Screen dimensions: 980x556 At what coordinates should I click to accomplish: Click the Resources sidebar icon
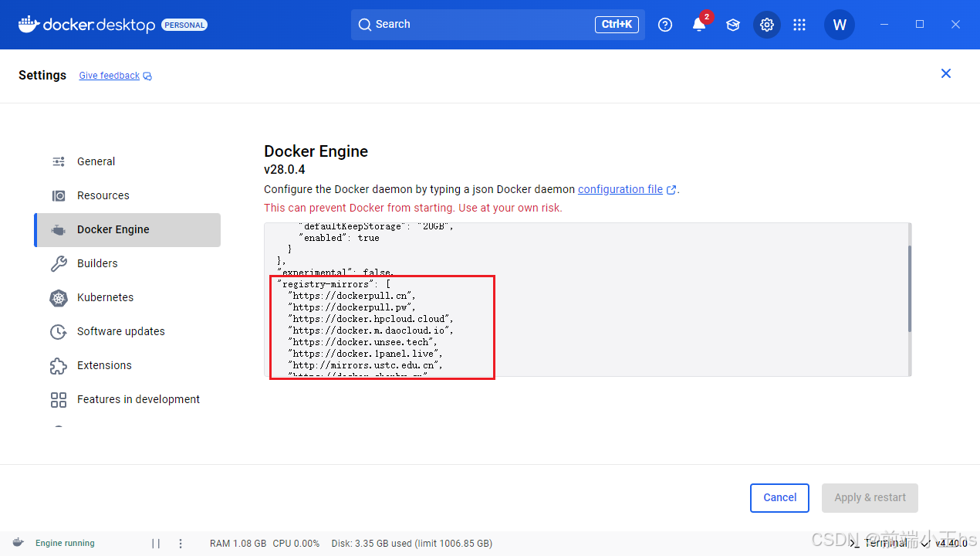59,195
